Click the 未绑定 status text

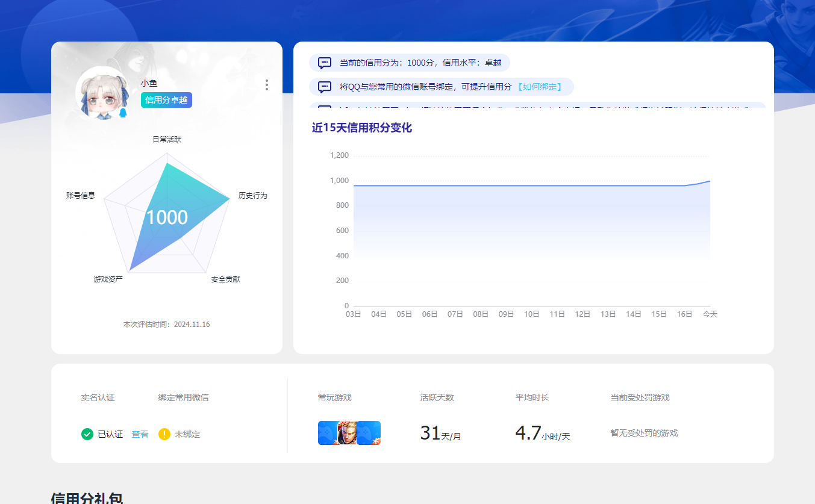point(187,434)
